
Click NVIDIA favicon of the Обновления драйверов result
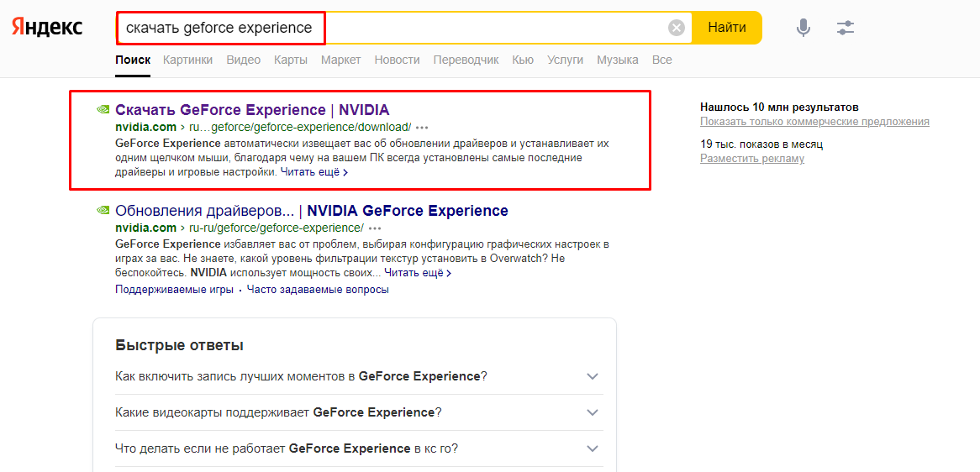coord(103,211)
